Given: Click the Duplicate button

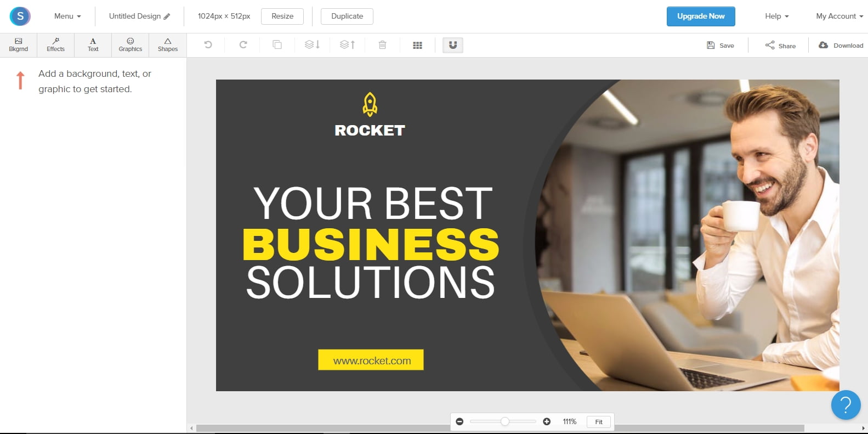Looking at the screenshot, I should click(x=347, y=16).
